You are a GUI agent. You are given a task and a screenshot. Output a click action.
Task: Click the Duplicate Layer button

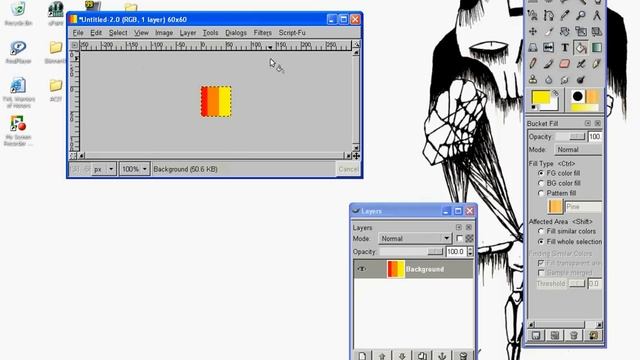(422, 356)
